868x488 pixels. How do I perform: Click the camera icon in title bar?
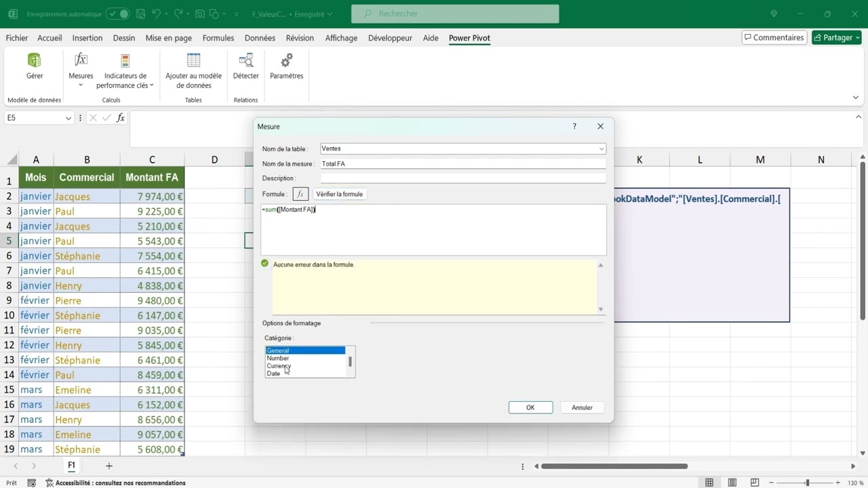tap(200, 14)
